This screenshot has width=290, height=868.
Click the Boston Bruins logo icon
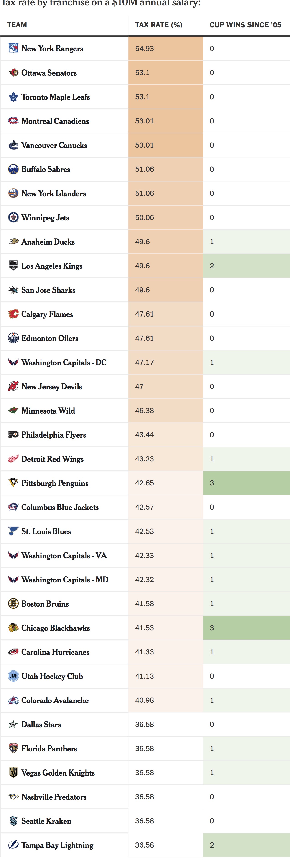13,603
